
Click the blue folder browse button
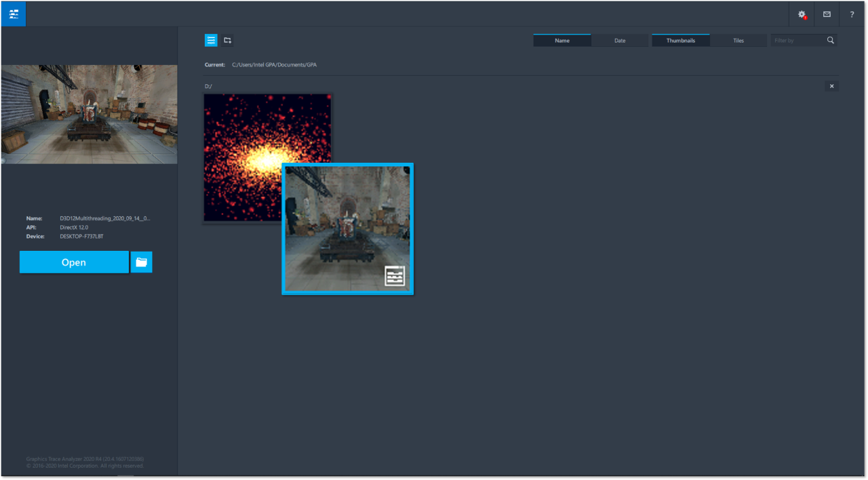141,262
